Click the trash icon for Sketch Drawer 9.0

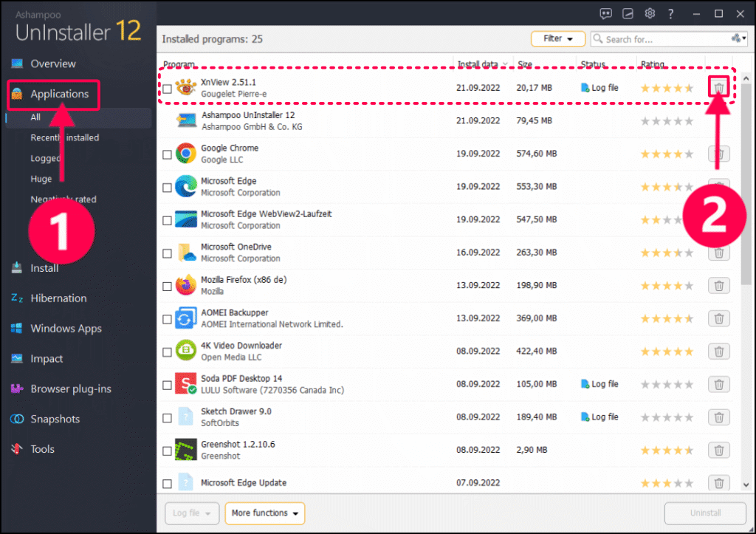pyautogui.click(x=719, y=417)
